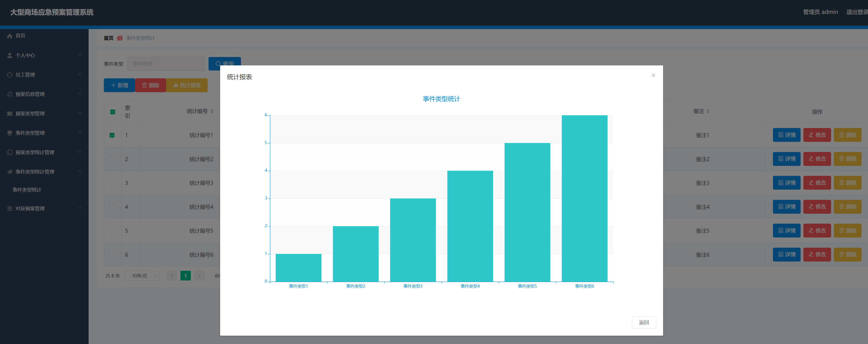868x344 pixels.
Task: Click the 个人中心 user icon
Action: [10, 55]
